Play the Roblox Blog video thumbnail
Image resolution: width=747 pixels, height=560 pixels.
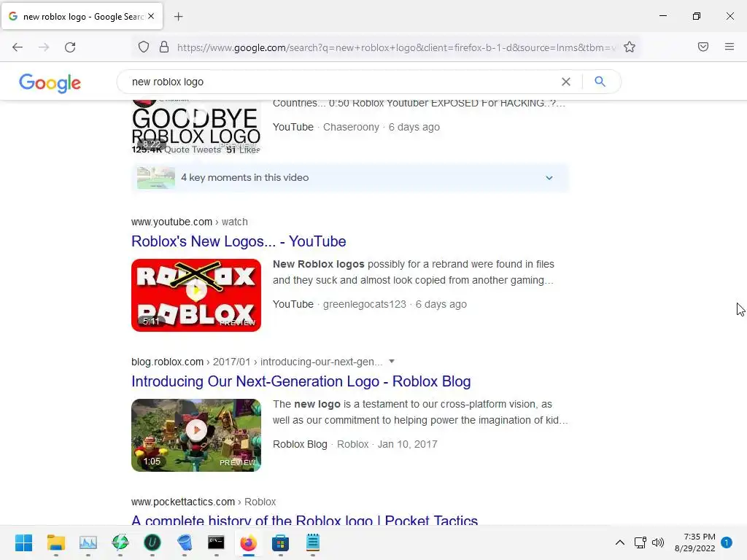(x=196, y=435)
